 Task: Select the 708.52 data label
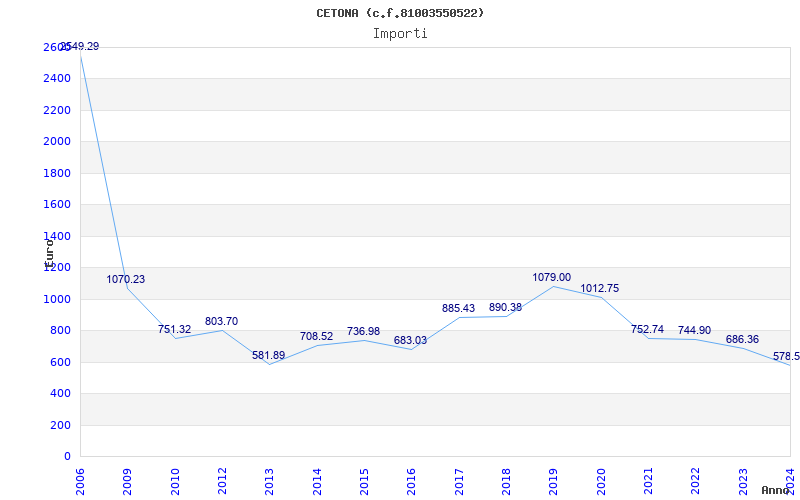pos(316,336)
